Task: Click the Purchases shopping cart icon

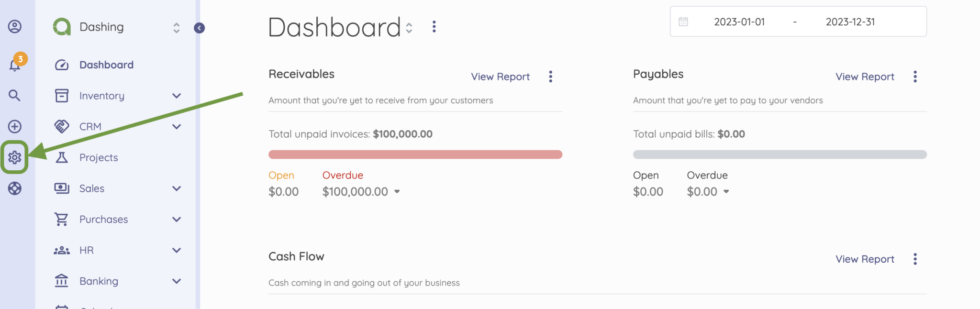Action: [x=61, y=219]
